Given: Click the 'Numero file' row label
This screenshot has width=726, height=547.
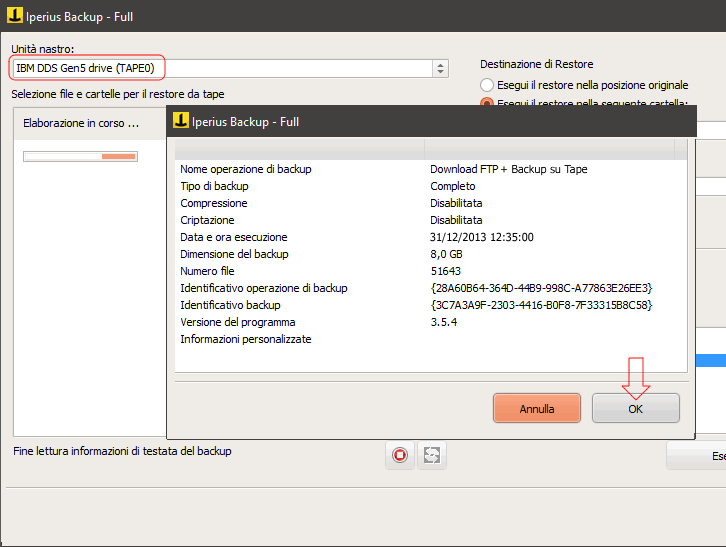Looking at the screenshot, I should pos(207,271).
